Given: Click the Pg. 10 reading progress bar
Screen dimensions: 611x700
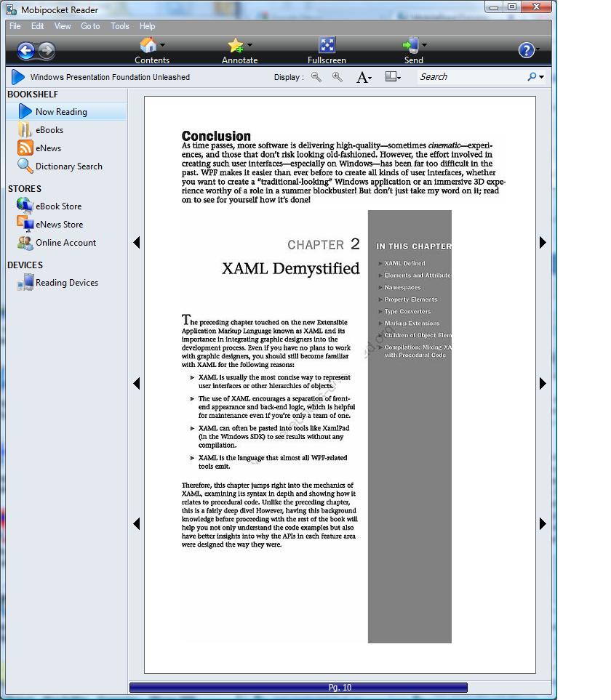Looking at the screenshot, I should (x=298, y=688).
